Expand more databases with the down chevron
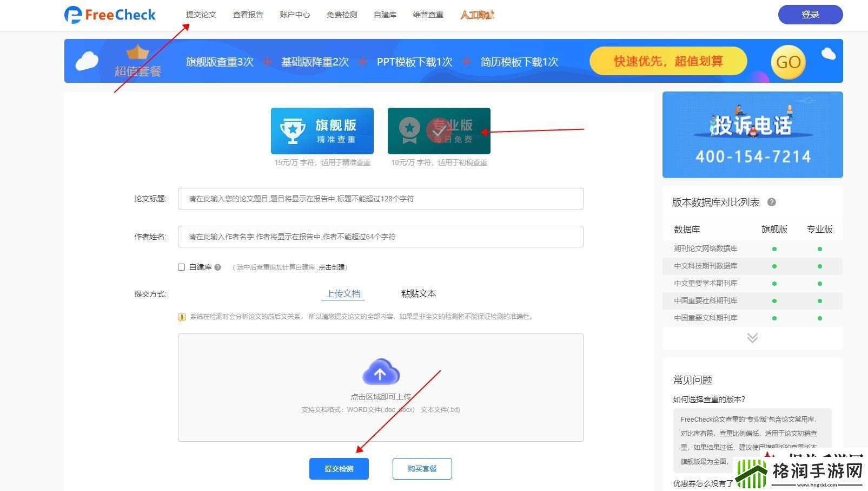The height and width of the screenshot is (491, 868). tap(752, 338)
